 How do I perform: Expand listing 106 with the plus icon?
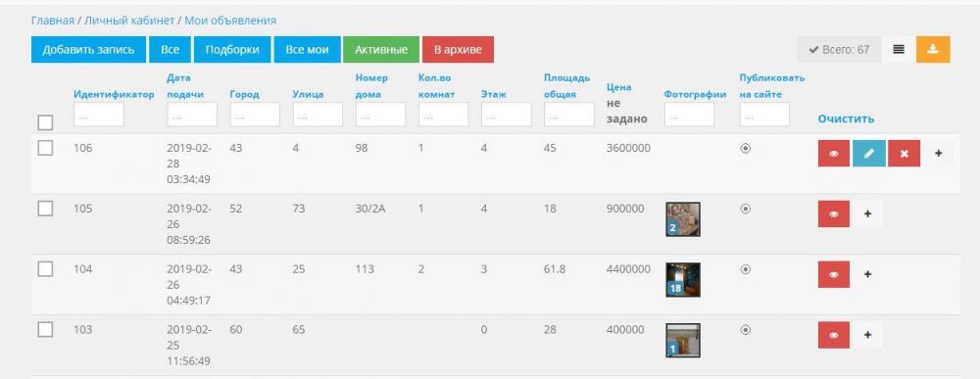click(x=938, y=153)
